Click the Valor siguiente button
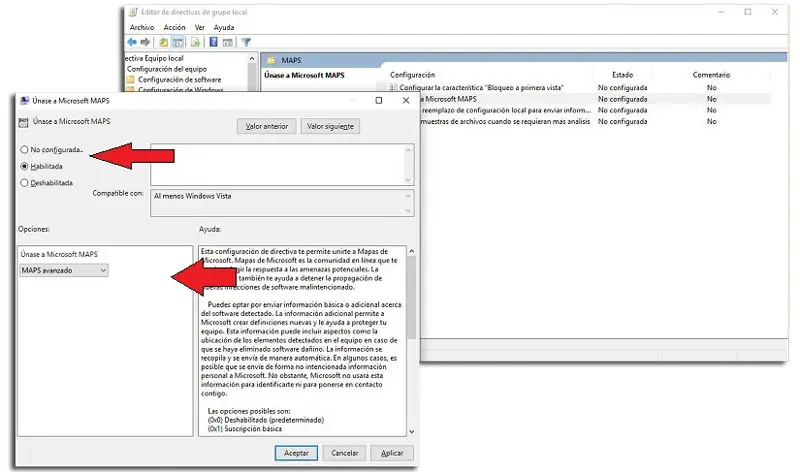This screenshot has width=800, height=472. click(x=330, y=127)
